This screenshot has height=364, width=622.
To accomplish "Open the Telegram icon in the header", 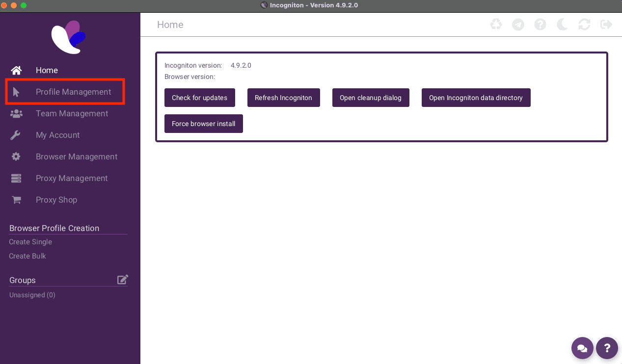I will tap(518, 24).
